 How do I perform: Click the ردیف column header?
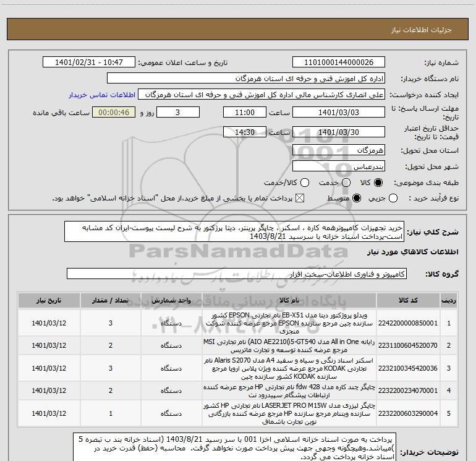[x=449, y=301]
